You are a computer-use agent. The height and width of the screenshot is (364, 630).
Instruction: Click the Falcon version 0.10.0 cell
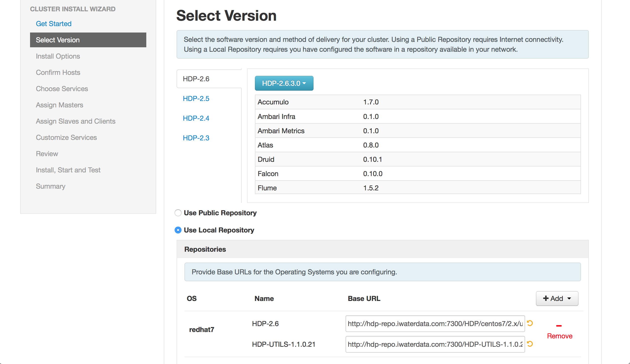point(373,173)
